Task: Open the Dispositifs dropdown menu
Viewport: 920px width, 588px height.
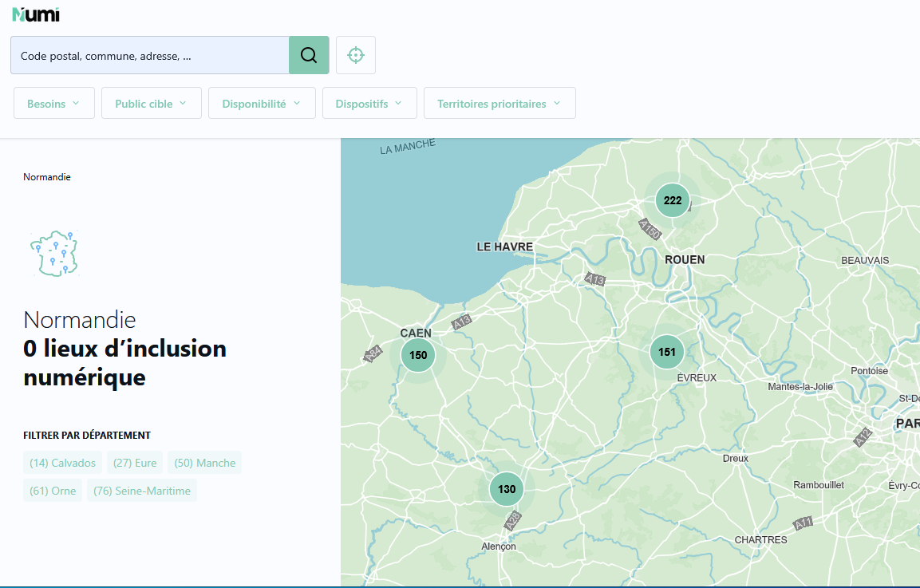Action: (x=369, y=104)
